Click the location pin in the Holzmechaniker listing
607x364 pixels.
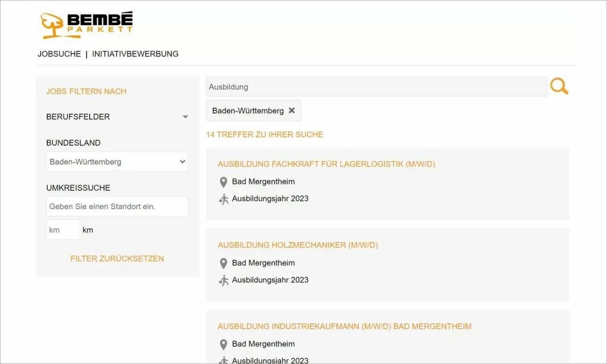tap(223, 263)
